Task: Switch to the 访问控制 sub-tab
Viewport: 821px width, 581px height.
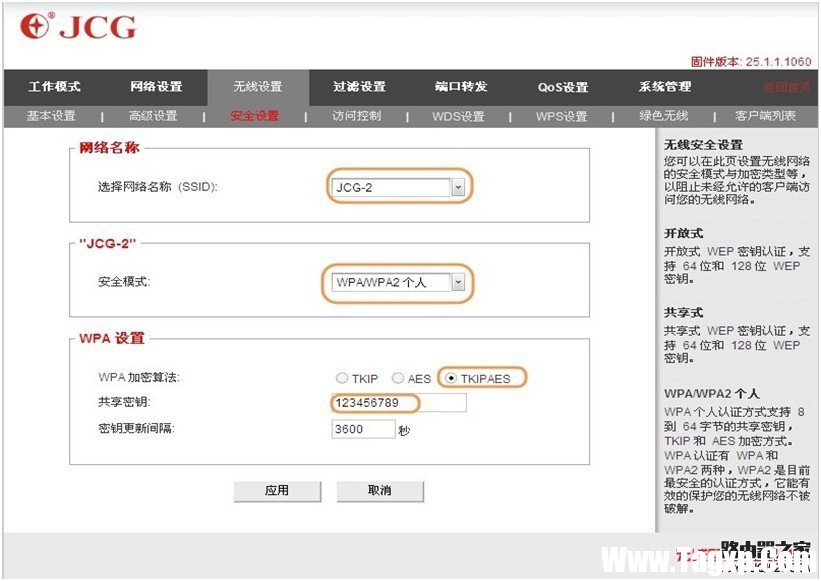Action: coord(357,116)
